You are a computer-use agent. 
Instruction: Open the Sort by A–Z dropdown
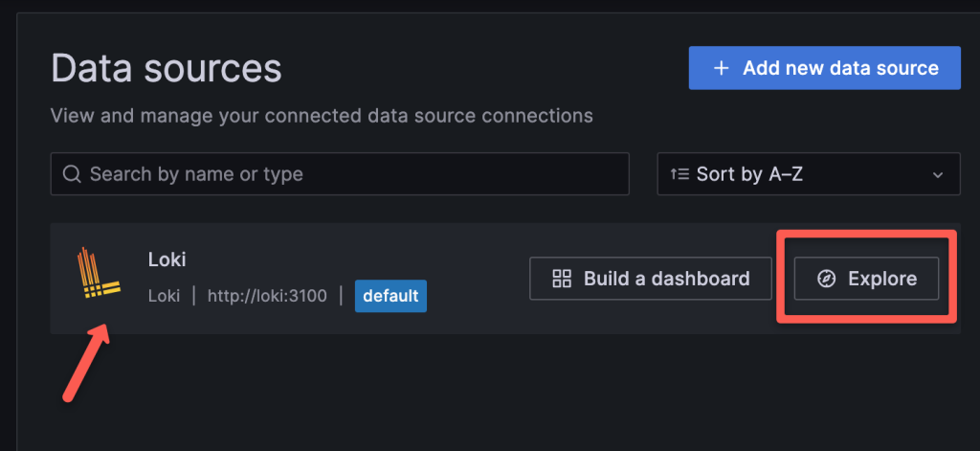pyautogui.click(x=808, y=174)
